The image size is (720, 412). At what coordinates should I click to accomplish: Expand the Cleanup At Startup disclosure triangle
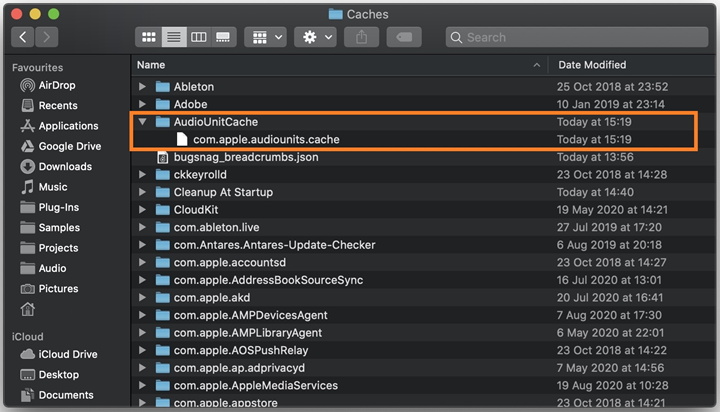pyautogui.click(x=142, y=192)
